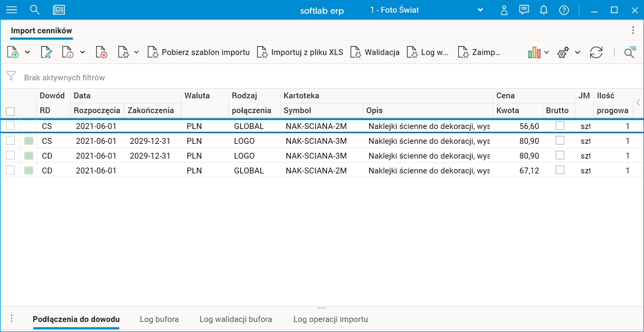Screen dimensions: 644x332
Task: Switch to the Log bufora tab
Action: pyautogui.click(x=159, y=319)
